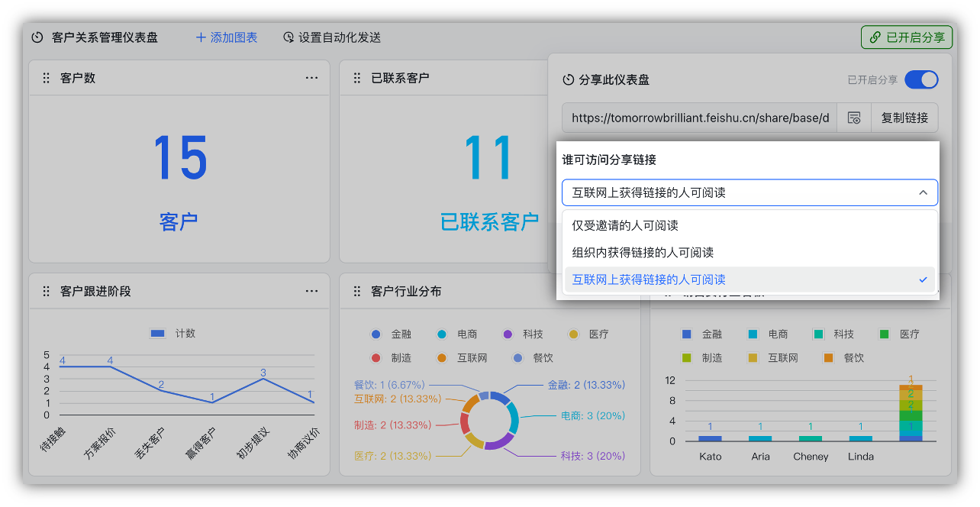Viewport: 980px width, 507px height.
Task: Click the clock icon beside dashboard title
Action: [x=37, y=37]
